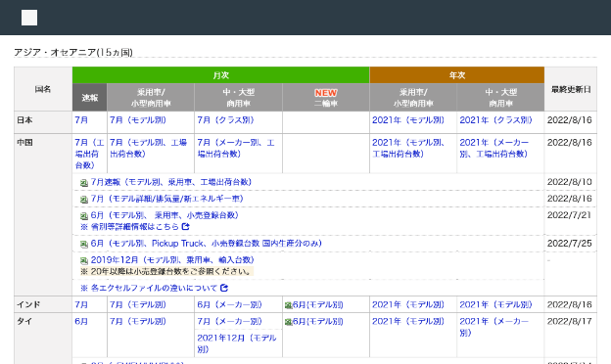Click the green 月次 column group header
The height and width of the screenshot is (364, 611).
click(x=221, y=75)
